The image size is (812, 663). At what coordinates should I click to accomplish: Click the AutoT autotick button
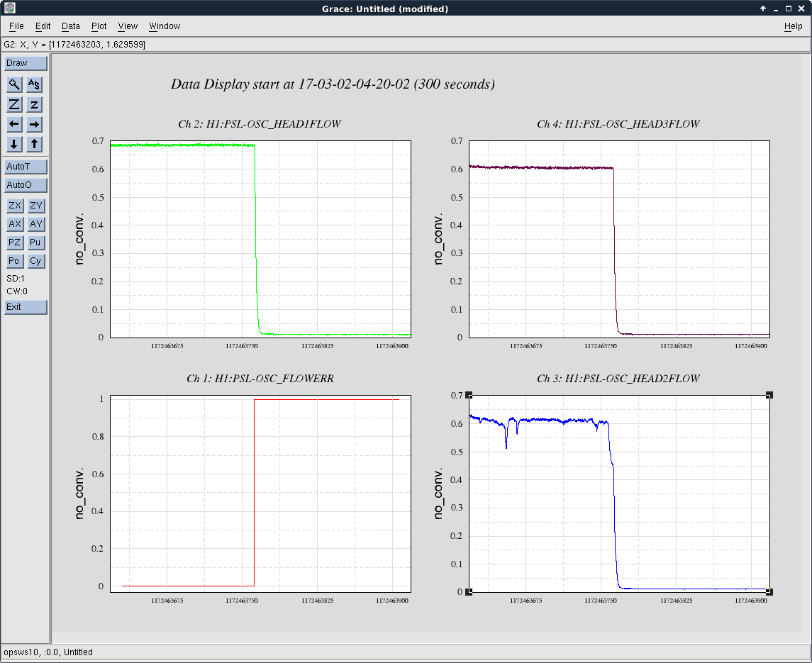[x=26, y=167]
